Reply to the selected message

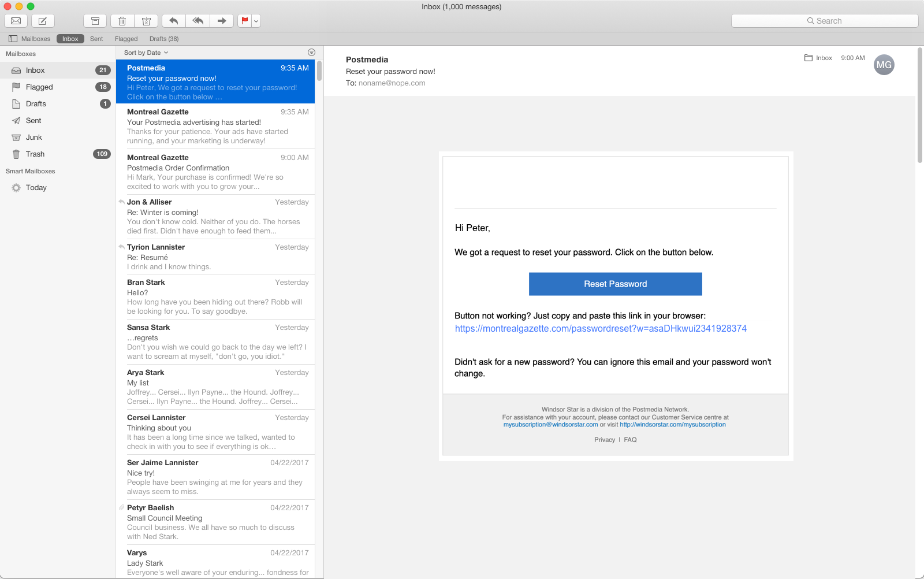[174, 21]
